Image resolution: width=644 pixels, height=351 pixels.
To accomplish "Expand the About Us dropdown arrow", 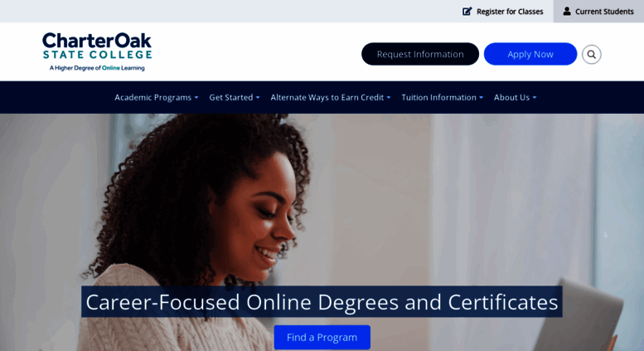I will (x=535, y=98).
